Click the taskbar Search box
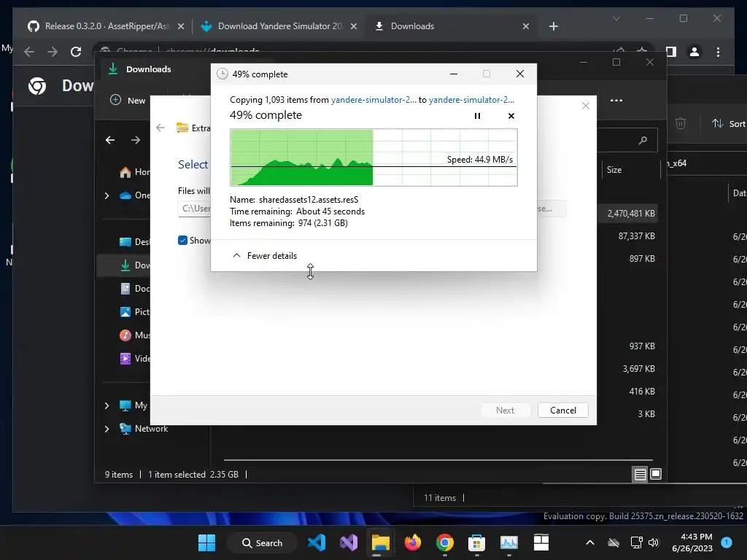 pos(262,542)
